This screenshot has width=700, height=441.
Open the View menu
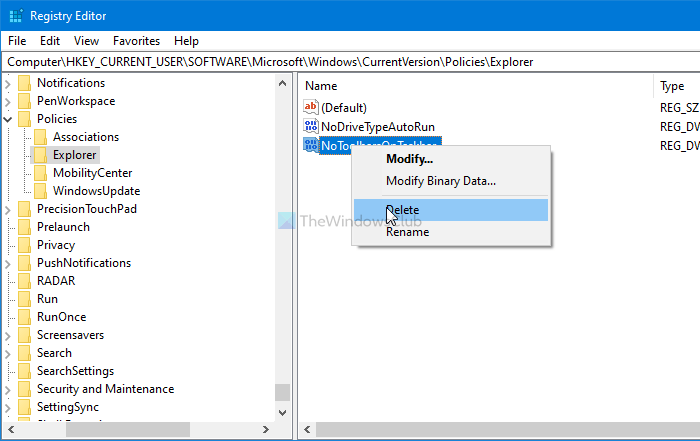[x=86, y=41]
